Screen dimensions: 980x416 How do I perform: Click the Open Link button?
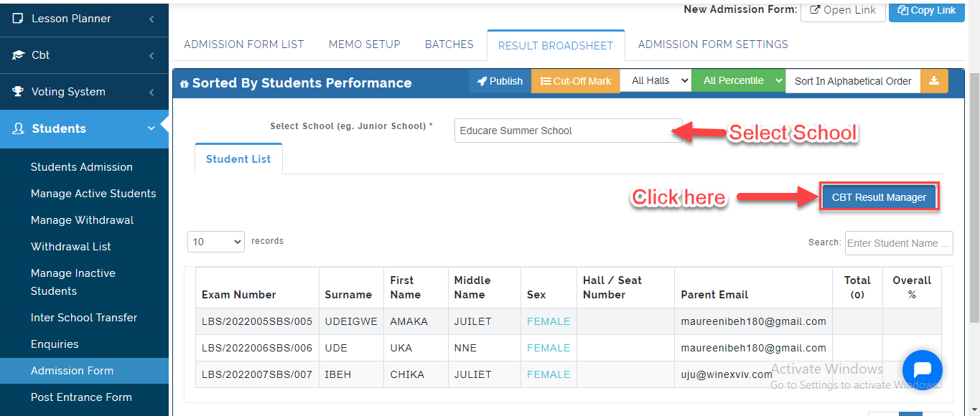pos(843,10)
